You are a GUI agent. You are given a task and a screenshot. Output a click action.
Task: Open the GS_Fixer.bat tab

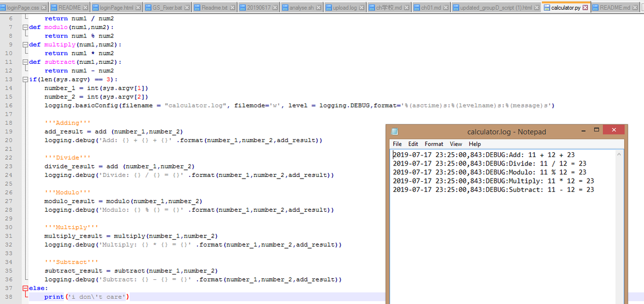coord(167,8)
